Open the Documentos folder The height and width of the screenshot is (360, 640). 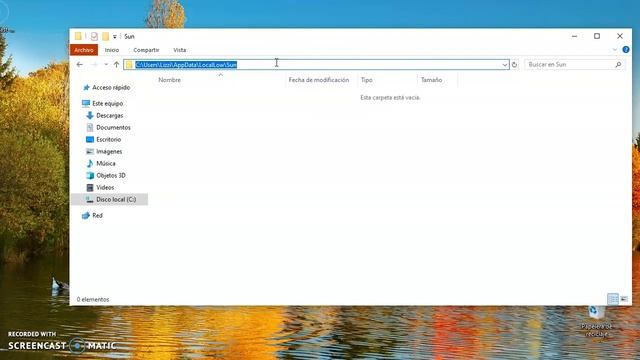(x=113, y=127)
